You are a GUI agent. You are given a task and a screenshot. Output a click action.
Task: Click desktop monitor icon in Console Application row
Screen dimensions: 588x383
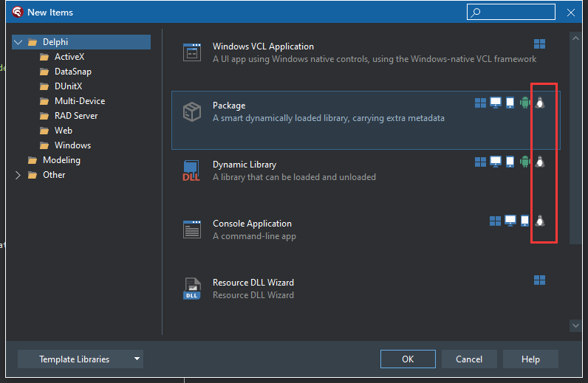[510, 221]
